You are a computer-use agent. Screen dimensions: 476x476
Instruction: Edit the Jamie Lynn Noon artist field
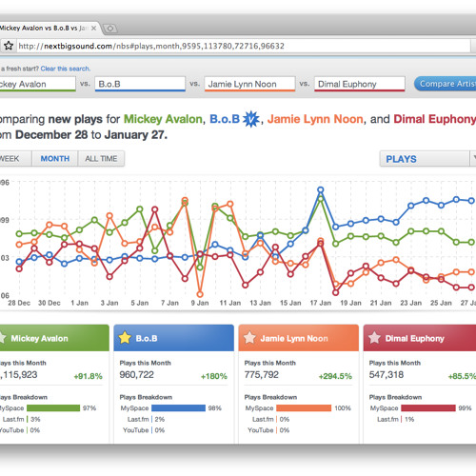tap(249, 84)
